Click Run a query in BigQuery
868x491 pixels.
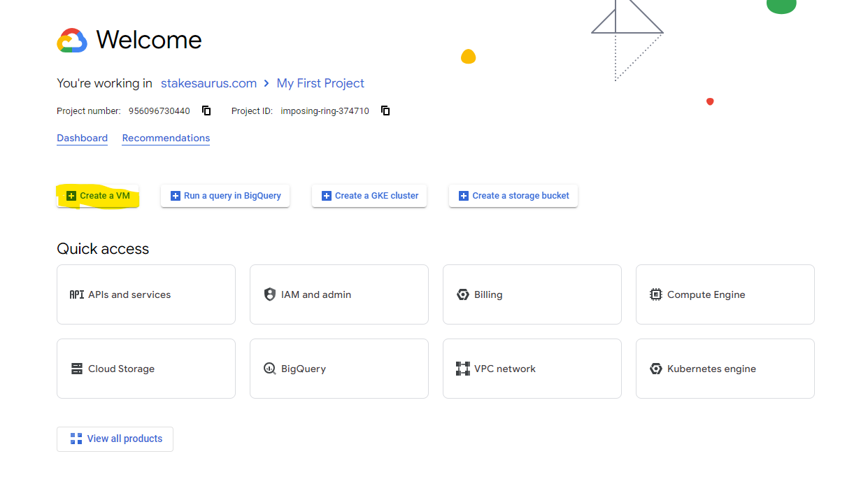coord(225,196)
